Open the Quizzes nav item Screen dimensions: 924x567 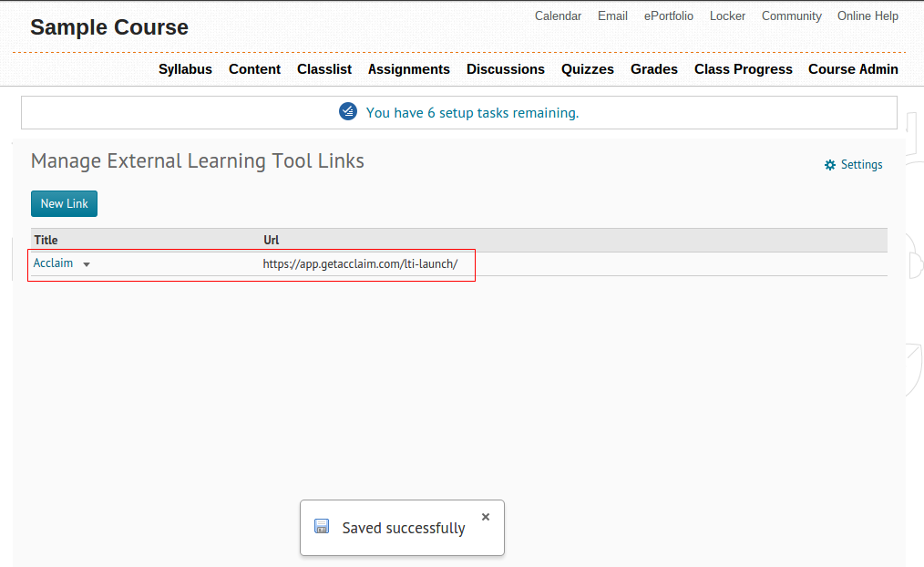point(588,69)
